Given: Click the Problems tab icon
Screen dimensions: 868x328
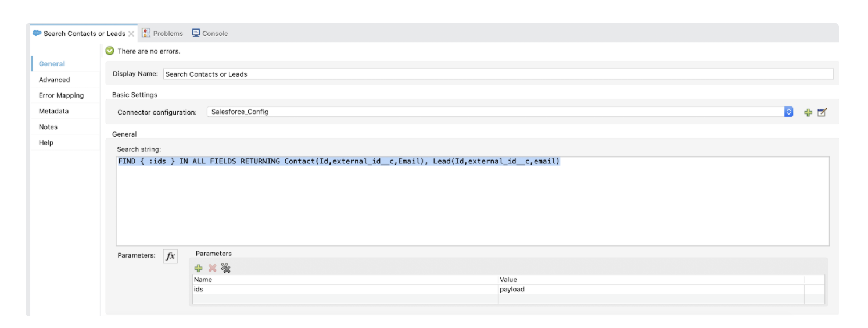Looking at the screenshot, I should (x=146, y=33).
